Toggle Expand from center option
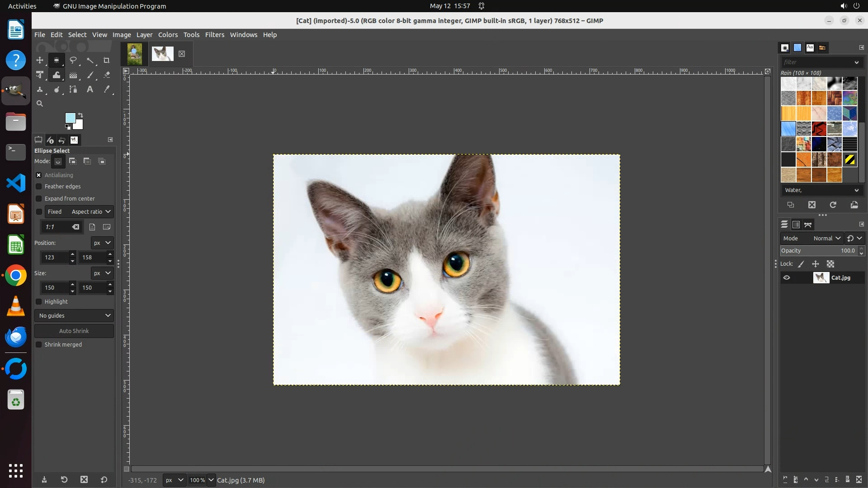This screenshot has height=488, width=868. [39, 199]
